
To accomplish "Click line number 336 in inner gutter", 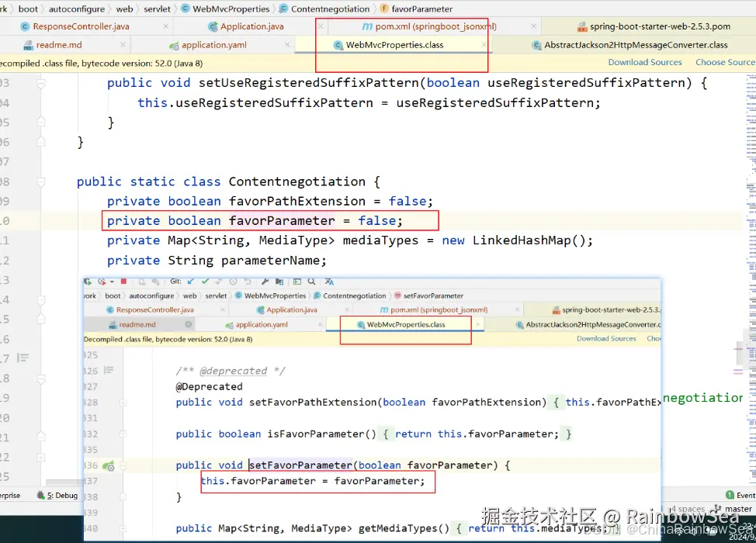I will pyautogui.click(x=90, y=465).
